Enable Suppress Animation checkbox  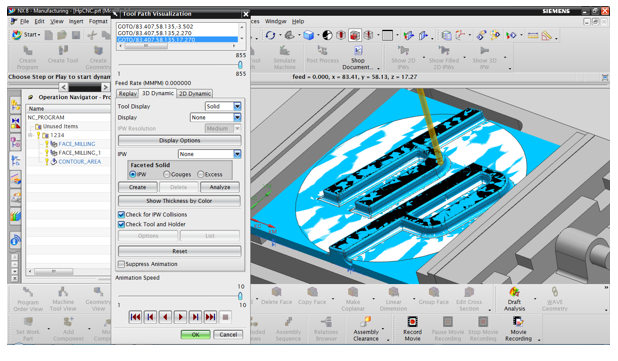coord(121,264)
